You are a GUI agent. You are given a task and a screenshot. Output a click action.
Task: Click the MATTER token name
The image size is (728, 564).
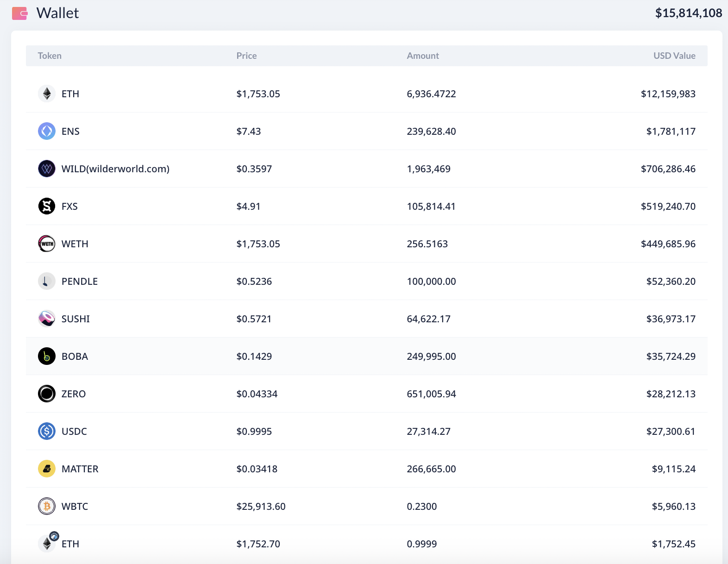point(80,469)
